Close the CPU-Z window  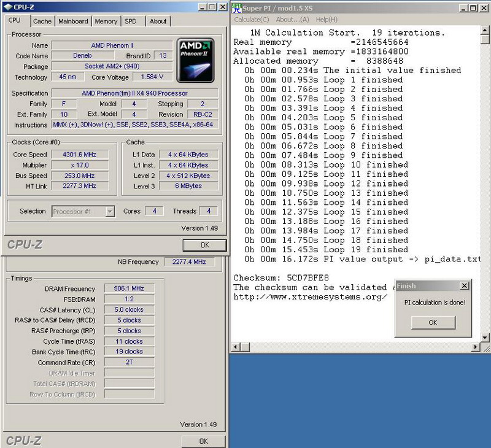point(222,7)
